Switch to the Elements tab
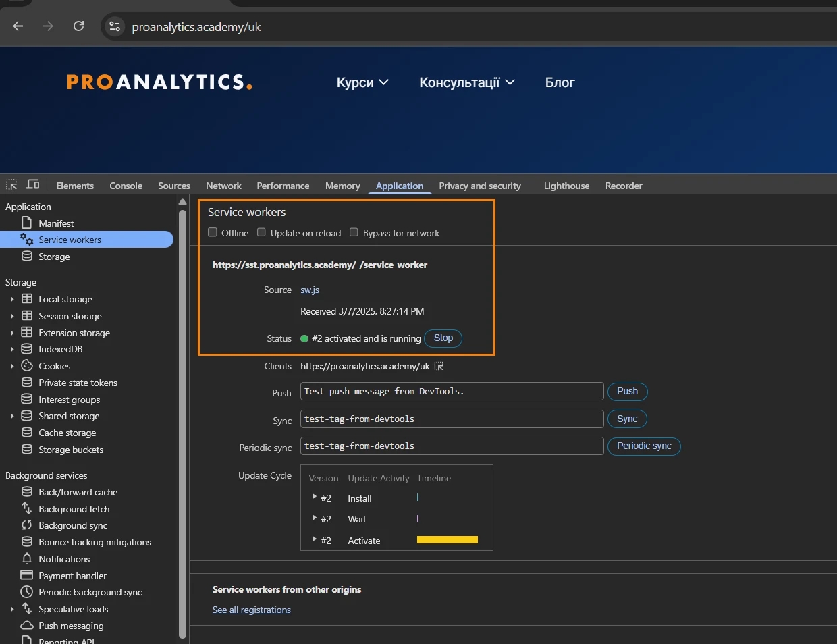The height and width of the screenshot is (644, 837). 75,186
